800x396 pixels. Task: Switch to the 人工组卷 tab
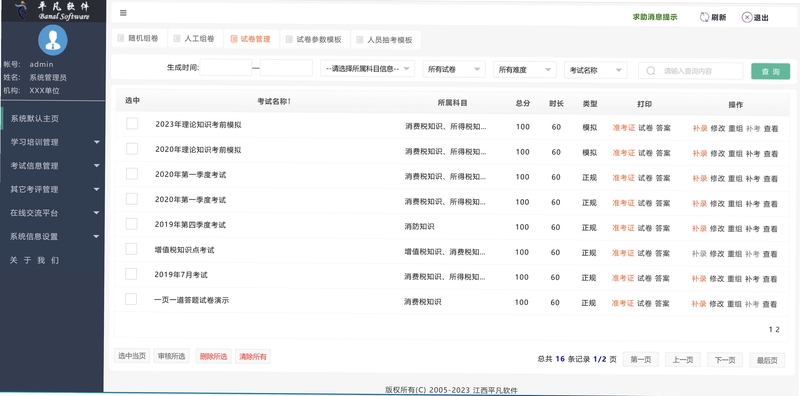tap(195, 39)
